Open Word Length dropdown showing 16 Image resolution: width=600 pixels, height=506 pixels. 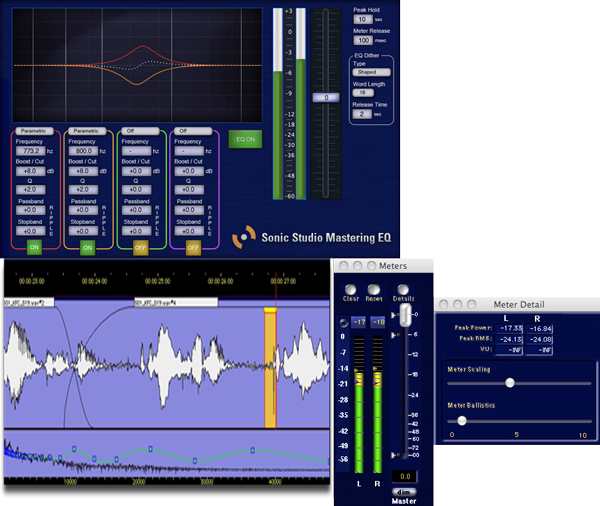[363, 93]
